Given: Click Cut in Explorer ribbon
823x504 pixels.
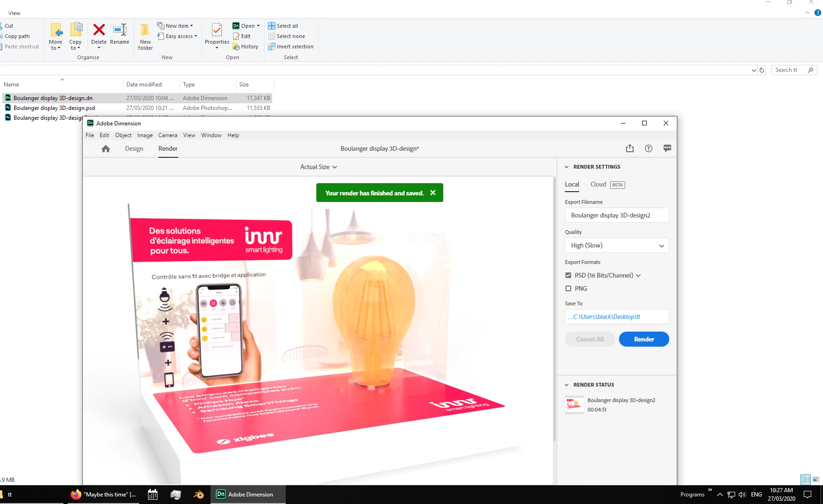Looking at the screenshot, I should pos(8,26).
